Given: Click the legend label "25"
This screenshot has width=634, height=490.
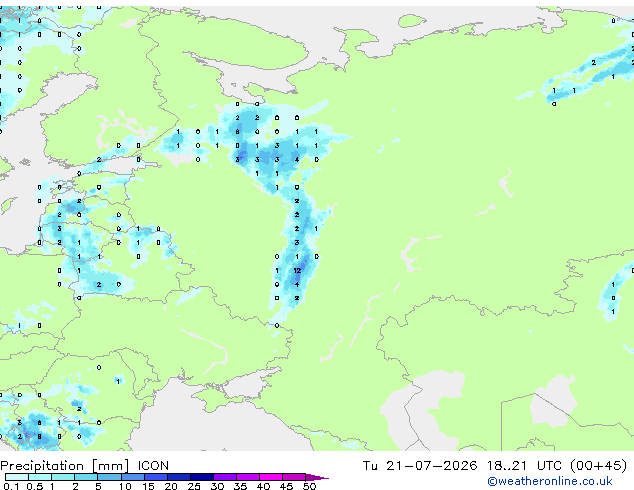Looking at the screenshot, I should point(194,486).
